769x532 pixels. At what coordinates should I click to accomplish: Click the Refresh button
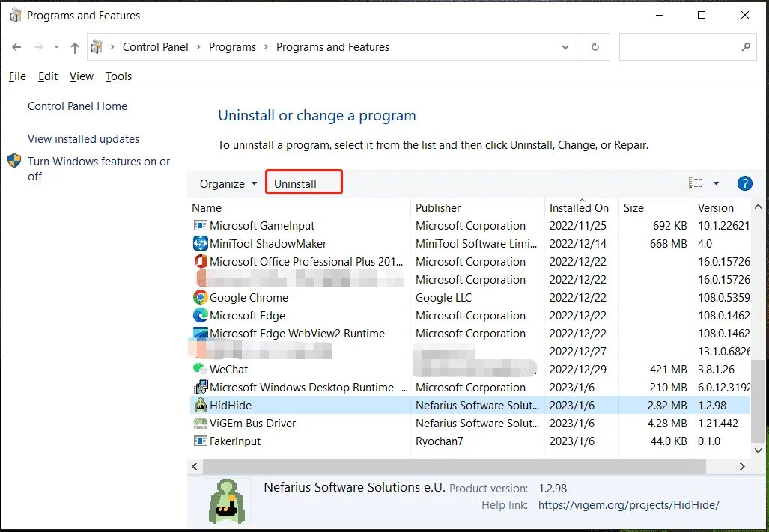(x=595, y=47)
